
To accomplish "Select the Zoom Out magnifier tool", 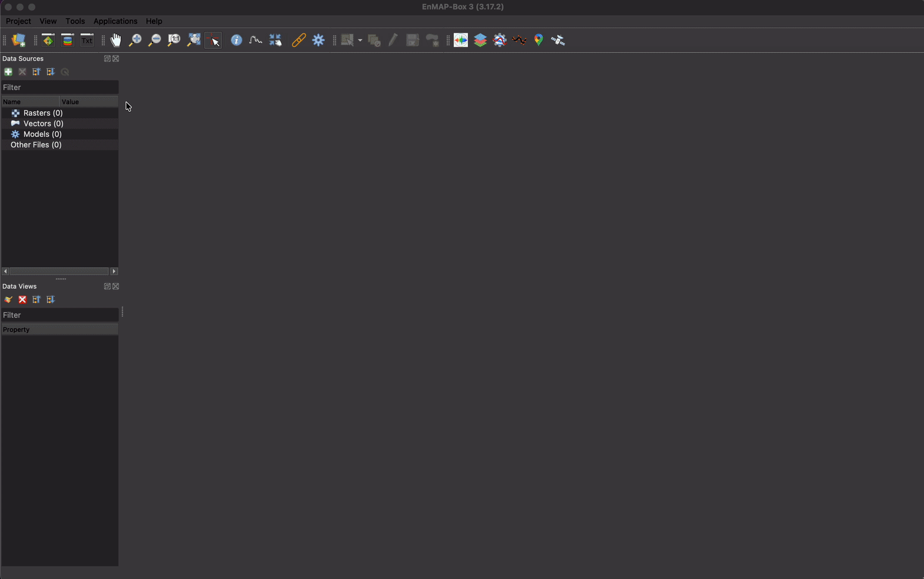I will (155, 40).
